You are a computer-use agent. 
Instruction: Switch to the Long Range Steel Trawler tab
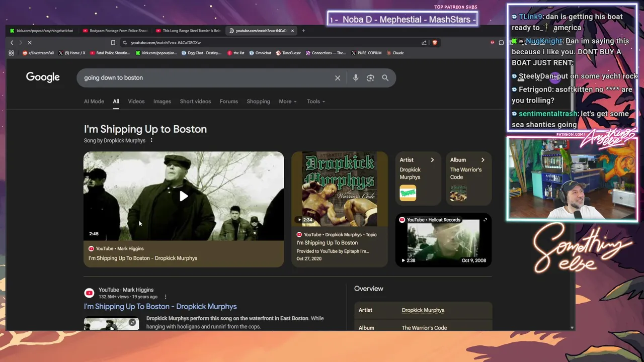click(x=188, y=31)
